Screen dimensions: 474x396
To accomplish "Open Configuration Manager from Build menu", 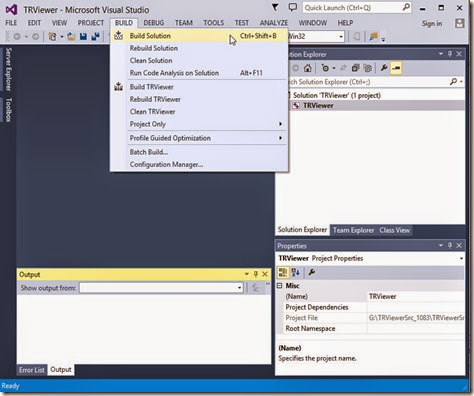I will [x=166, y=164].
